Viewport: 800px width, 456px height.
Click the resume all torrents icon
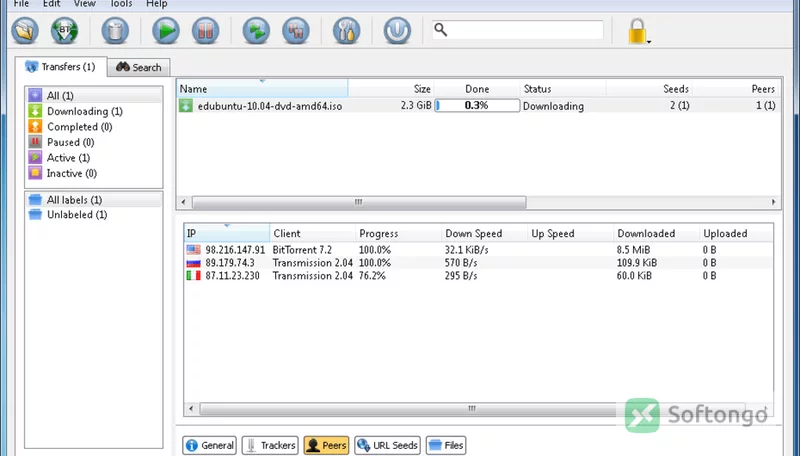[x=256, y=31]
